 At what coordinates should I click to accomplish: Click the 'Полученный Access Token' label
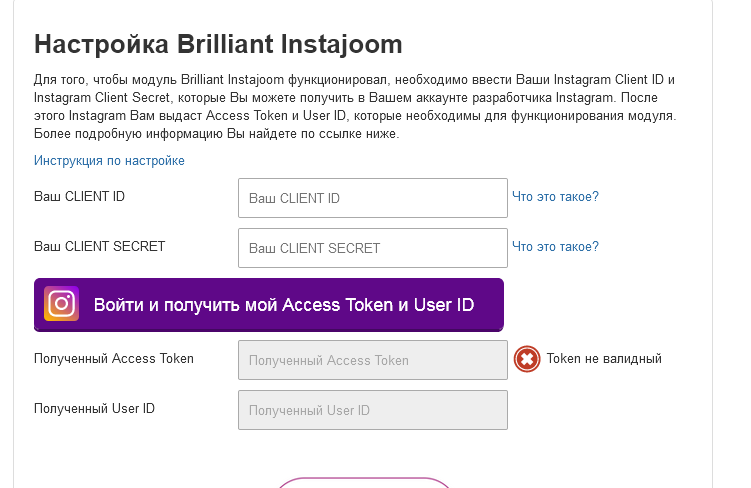[114, 358]
